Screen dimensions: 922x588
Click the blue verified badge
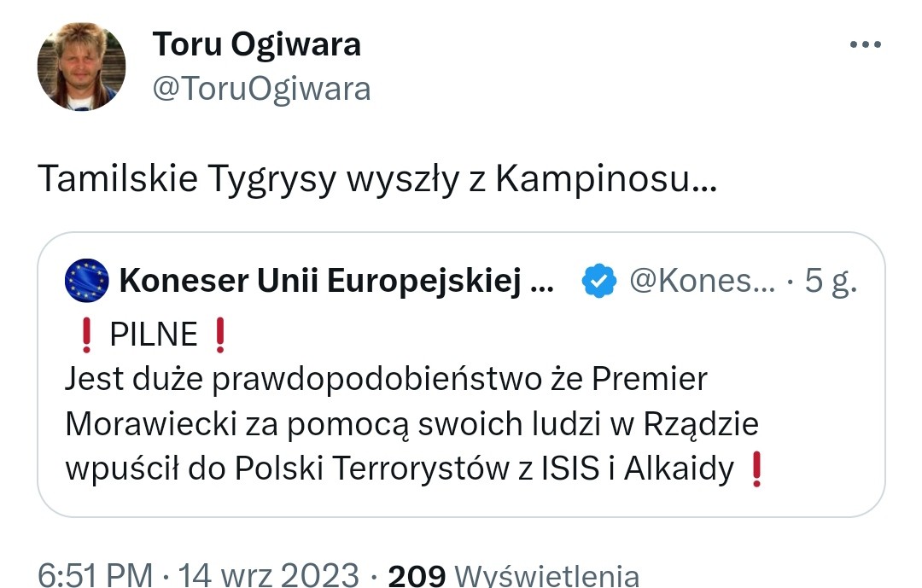[x=598, y=281]
